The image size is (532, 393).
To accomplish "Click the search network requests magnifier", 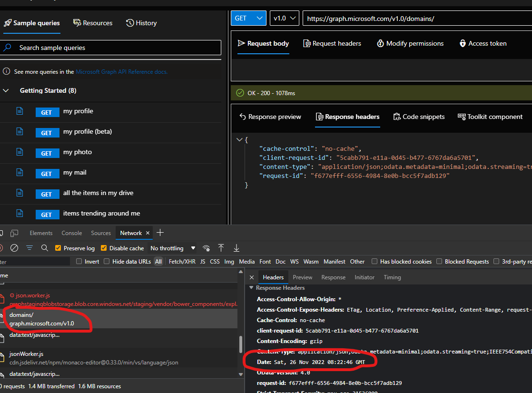I will coord(44,248).
